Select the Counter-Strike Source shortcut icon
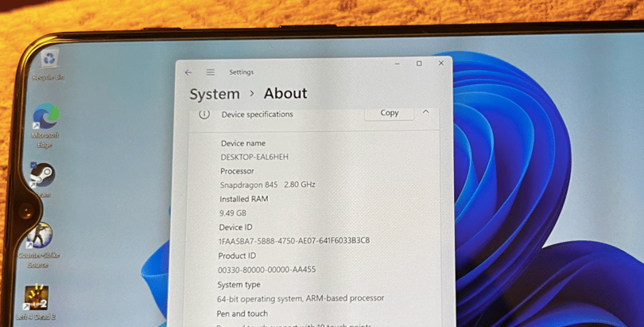 (39, 245)
